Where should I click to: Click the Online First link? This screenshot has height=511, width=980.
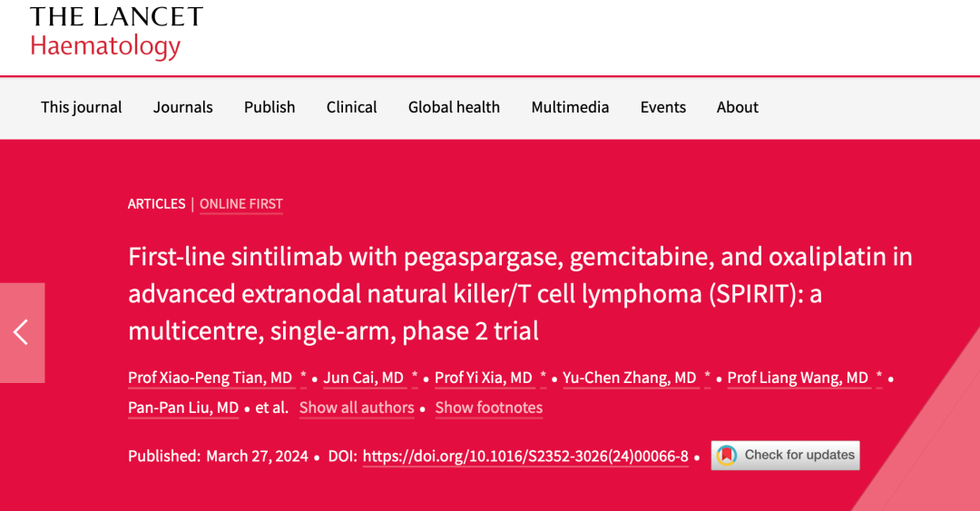coord(240,204)
